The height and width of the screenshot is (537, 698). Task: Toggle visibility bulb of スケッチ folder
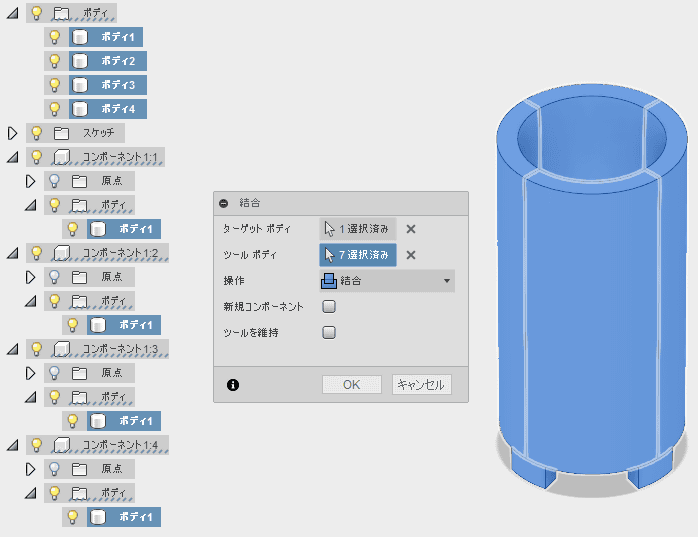click(37, 133)
